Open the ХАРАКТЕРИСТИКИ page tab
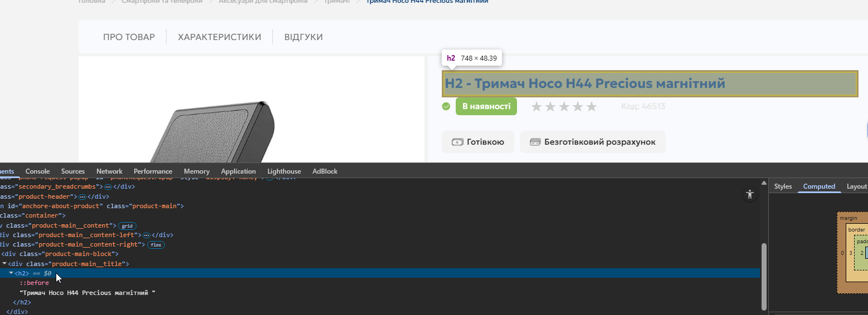 tap(220, 37)
